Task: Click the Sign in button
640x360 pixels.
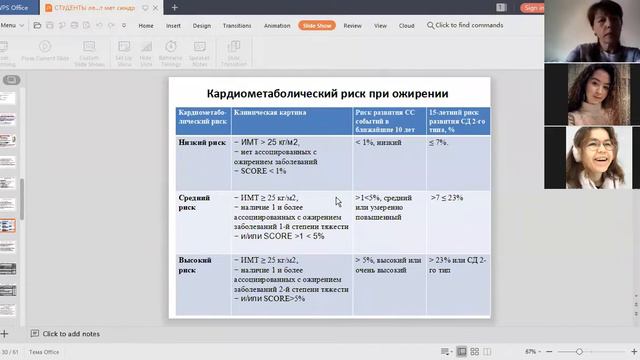Action: pyautogui.click(x=532, y=7)
